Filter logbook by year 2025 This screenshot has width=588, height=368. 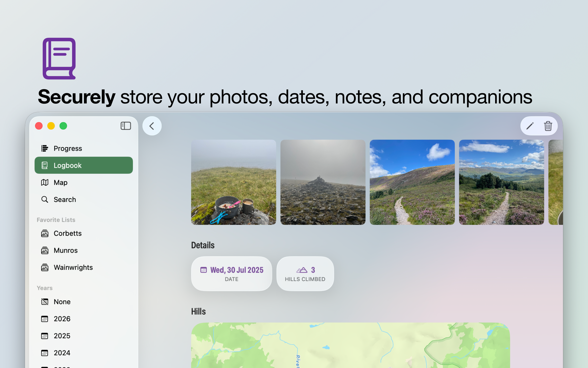84,336
